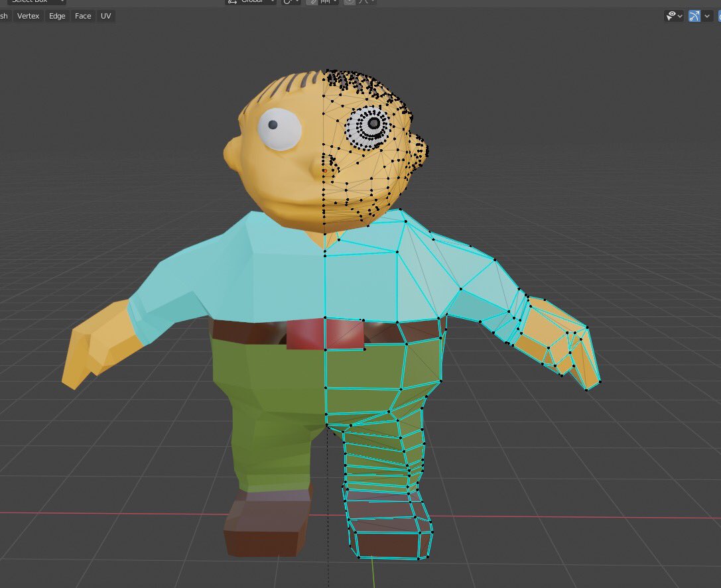Open the Edge menu
Screen dimensions: 721x588
57,16
